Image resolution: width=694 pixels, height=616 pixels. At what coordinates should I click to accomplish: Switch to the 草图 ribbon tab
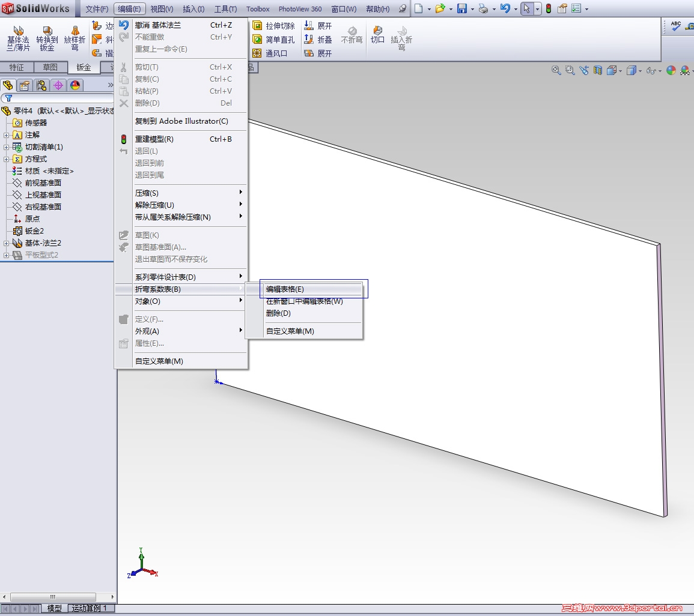pyautogui.click(x=50, y=67)
